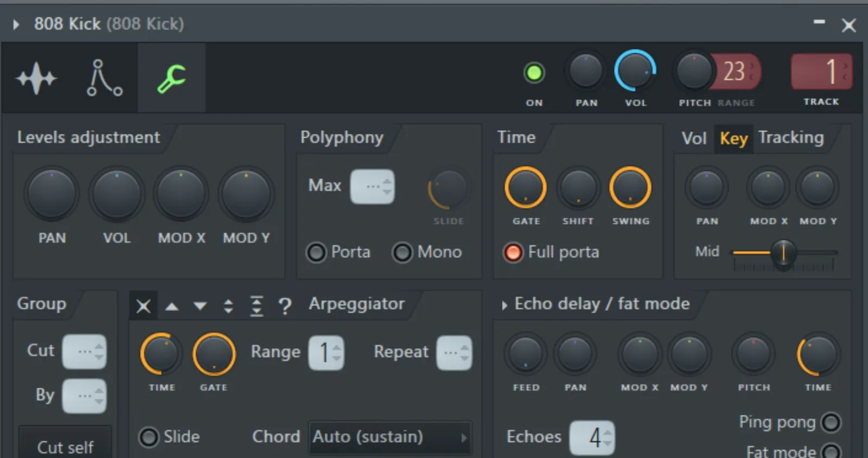
Task: Enable the Ping pong option
Action: point(831,423)
